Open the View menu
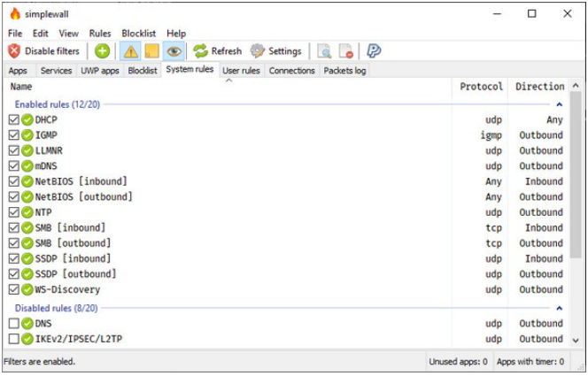588x376 pixels. pos(68,34)
